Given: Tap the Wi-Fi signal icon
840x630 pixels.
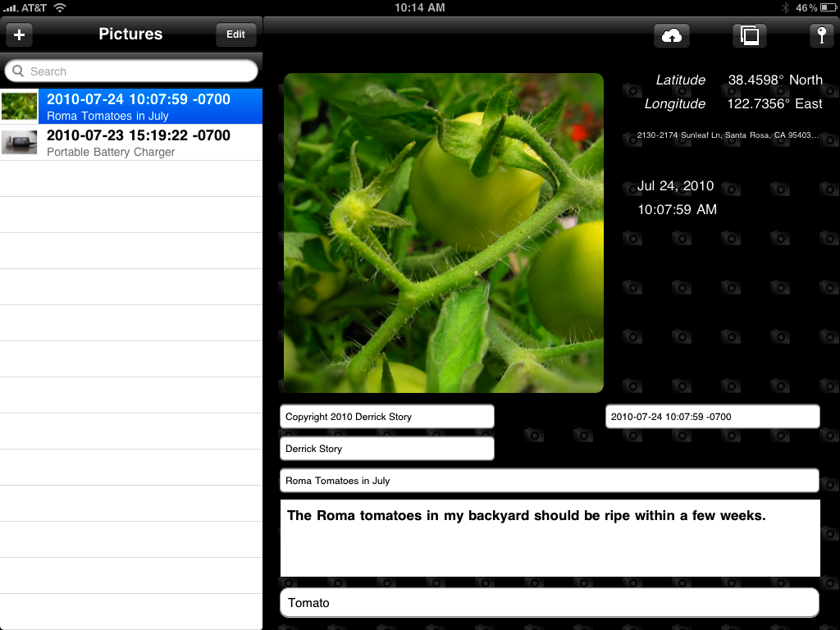Looking at the screenshot, I should 60,7.
